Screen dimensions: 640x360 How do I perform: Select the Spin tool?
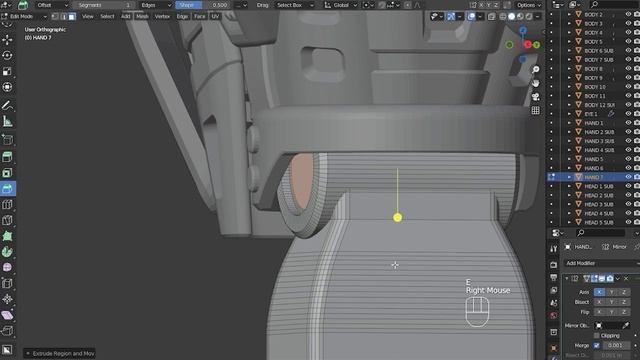coord(7,252)
